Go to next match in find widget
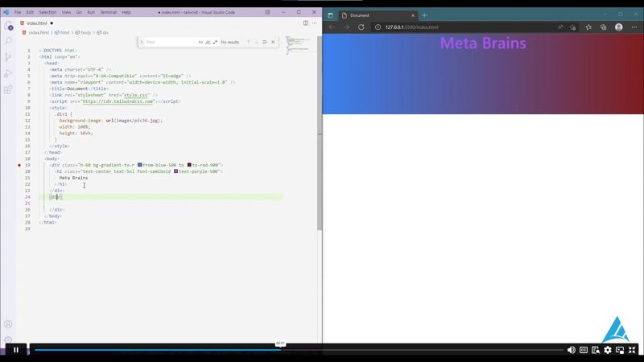This screenshot has width=644, height=362. point(256,42)
